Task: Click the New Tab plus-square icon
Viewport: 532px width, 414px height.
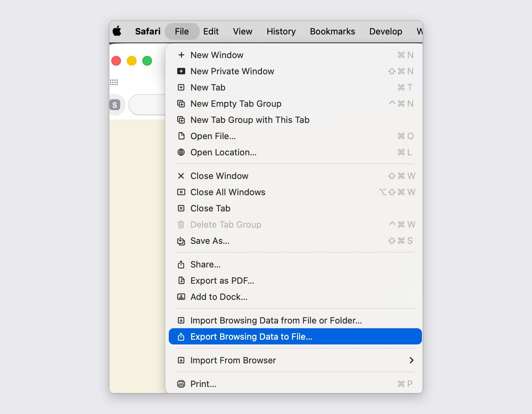Action: pos(181,87)
